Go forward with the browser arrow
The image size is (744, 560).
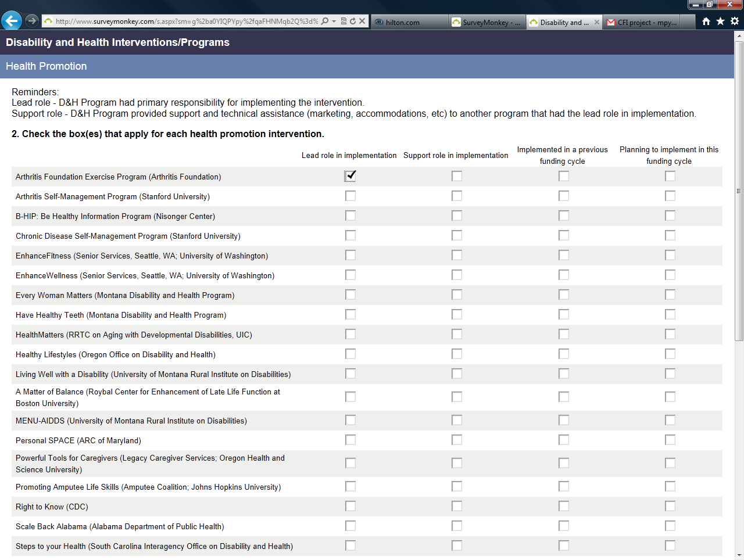click(32, 21)
